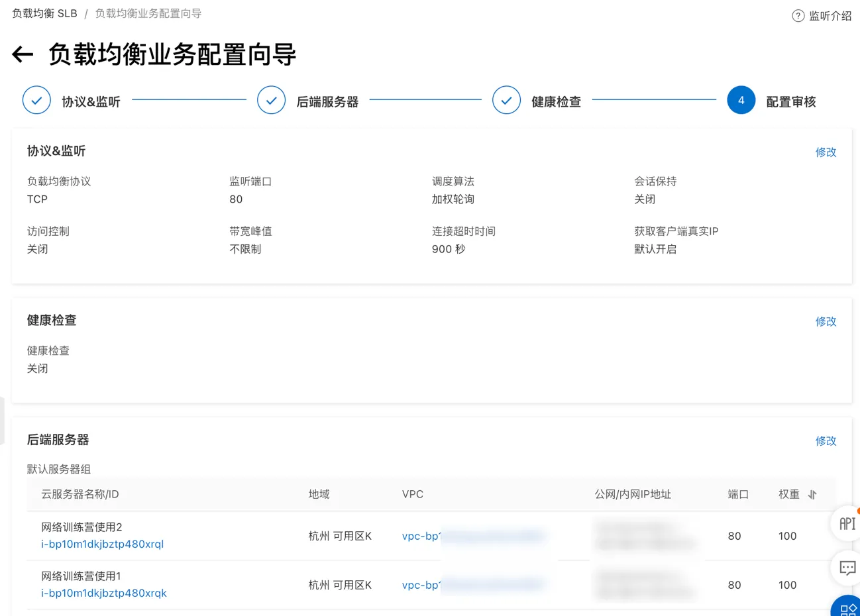Click the VPC column header
The height and width of the screenshot is (616, 860).
pyautogui.click(x=412, y=494)
